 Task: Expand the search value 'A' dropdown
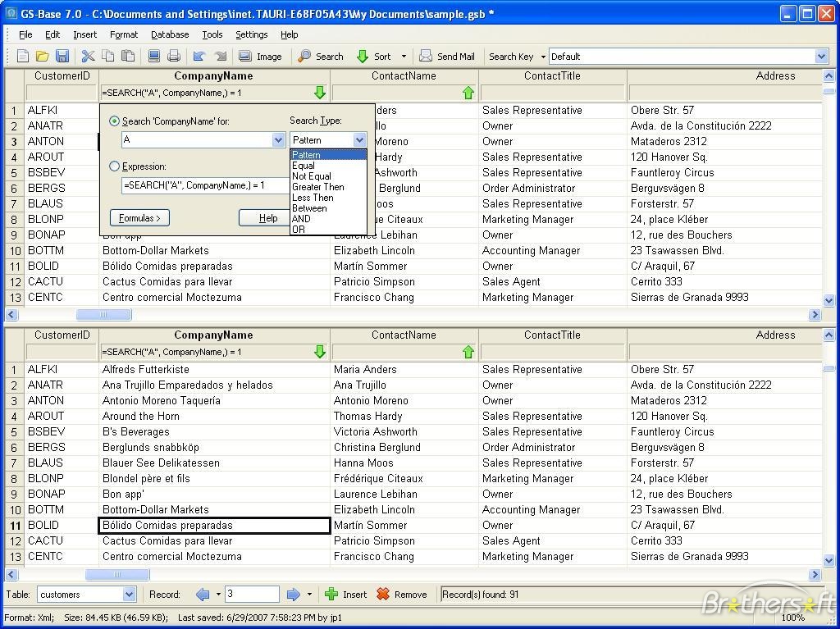278,140
